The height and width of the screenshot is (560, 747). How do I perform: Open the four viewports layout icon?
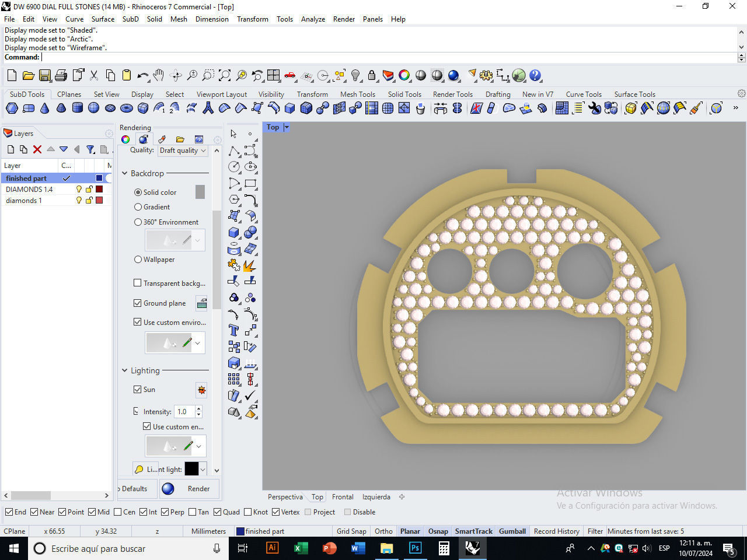pos(274,75)
